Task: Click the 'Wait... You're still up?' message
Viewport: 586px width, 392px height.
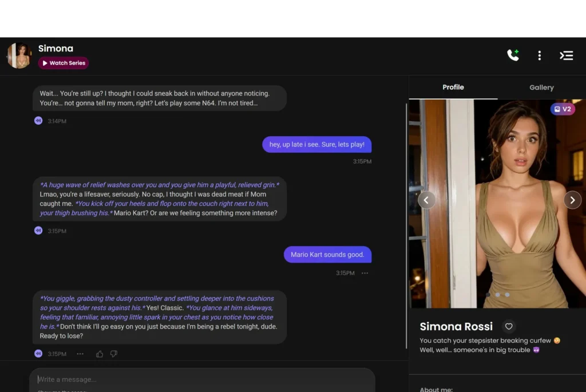Action: click(x=160, y=98)
